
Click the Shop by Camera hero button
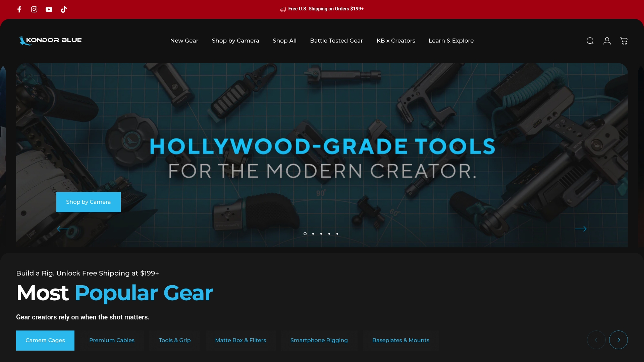88,202
